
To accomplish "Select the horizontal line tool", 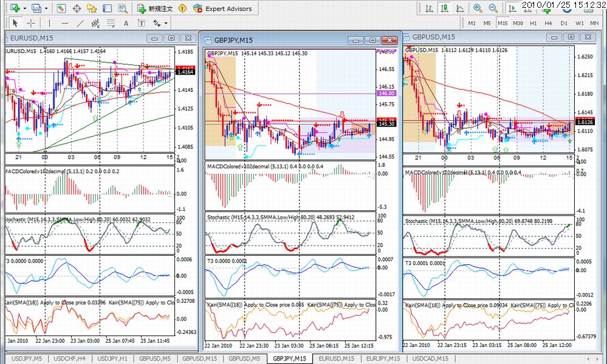I will point(65,23).
